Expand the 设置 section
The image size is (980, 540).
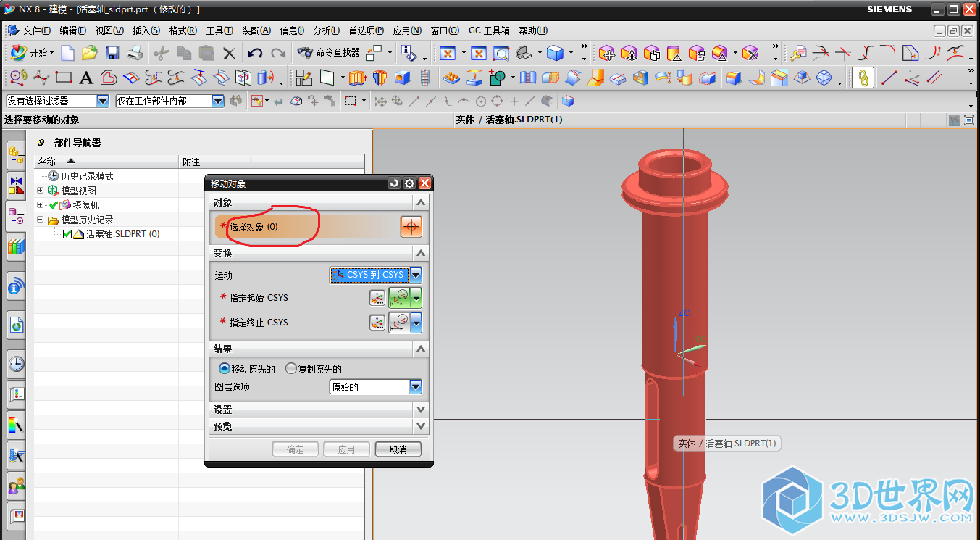point(421,410)
